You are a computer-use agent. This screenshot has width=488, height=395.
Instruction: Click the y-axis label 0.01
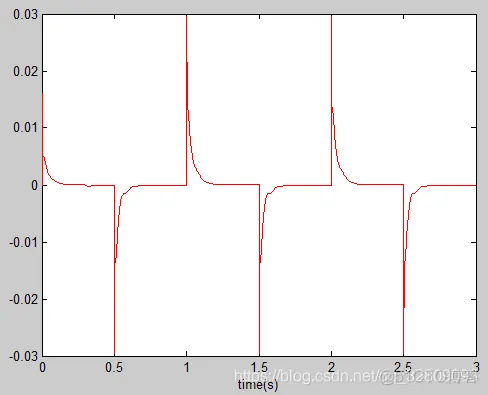25,128
